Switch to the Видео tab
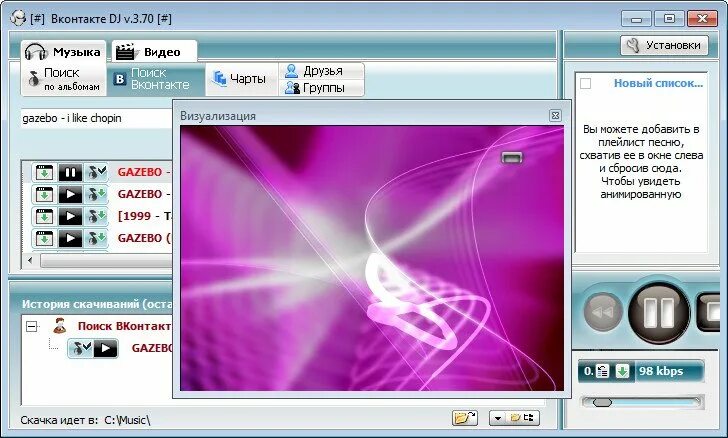 tap(155, 52)
